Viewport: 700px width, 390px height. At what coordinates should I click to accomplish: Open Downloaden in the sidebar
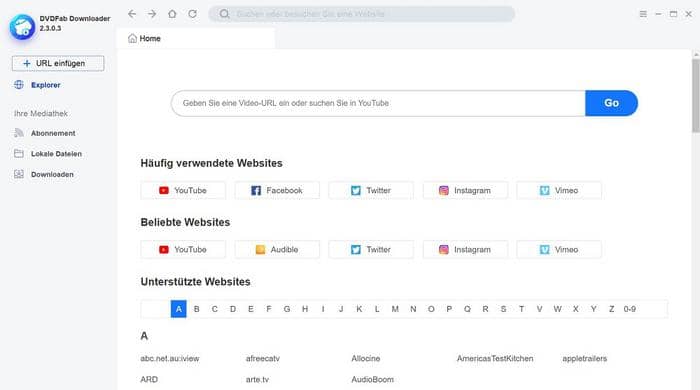click(52, 174)
